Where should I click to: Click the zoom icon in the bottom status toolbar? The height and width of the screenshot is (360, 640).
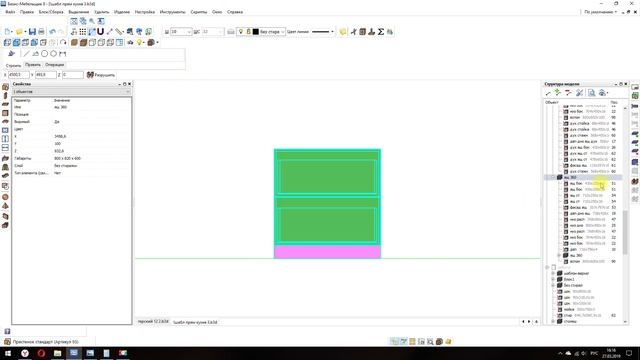point(430,341)
